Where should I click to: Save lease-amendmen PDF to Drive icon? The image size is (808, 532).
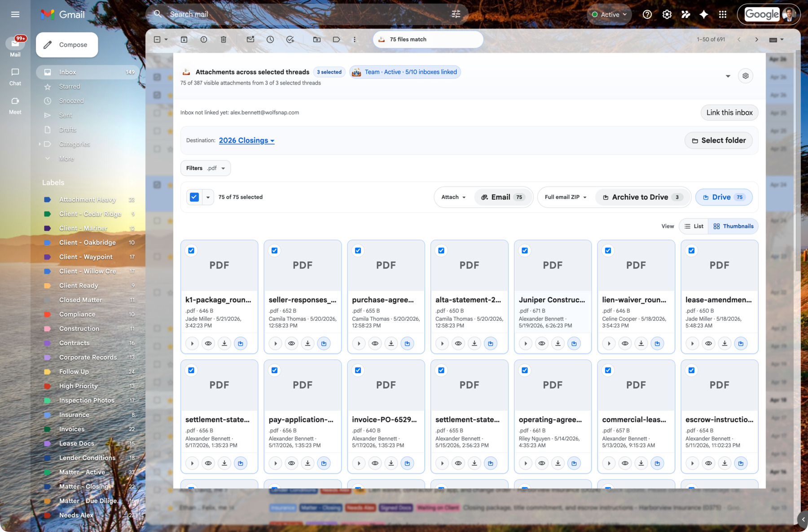pyautogui.click(x=741, y=344)
